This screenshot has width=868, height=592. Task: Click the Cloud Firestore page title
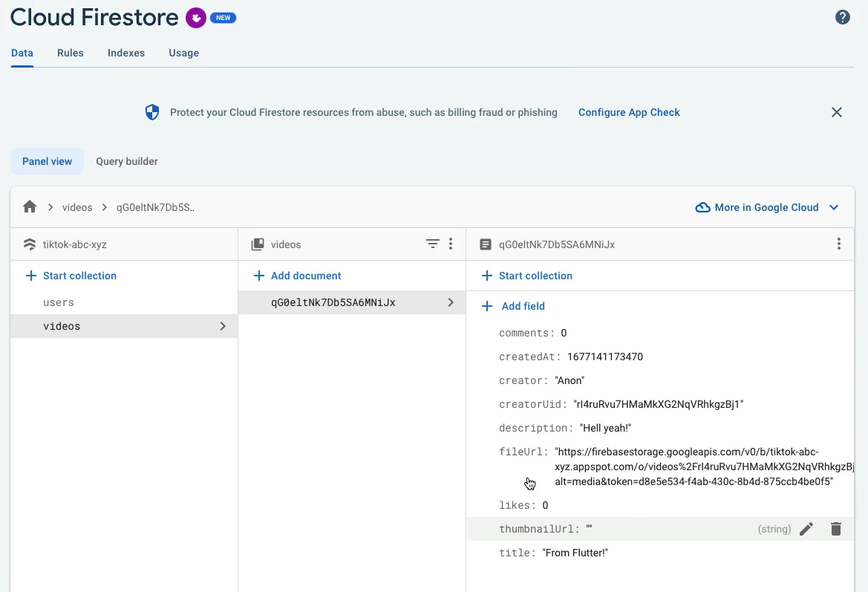click(x=94, y=17)
